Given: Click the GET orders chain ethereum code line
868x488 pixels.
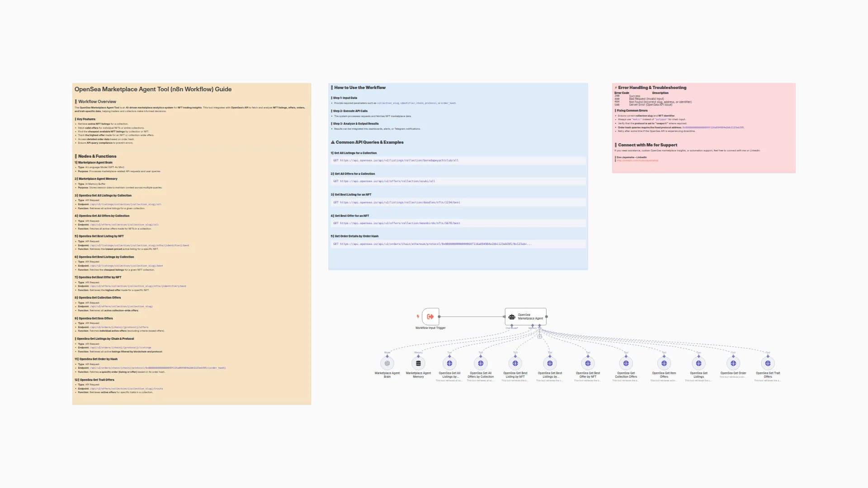Looking at the screenshot, I should [x=458, y=244].
